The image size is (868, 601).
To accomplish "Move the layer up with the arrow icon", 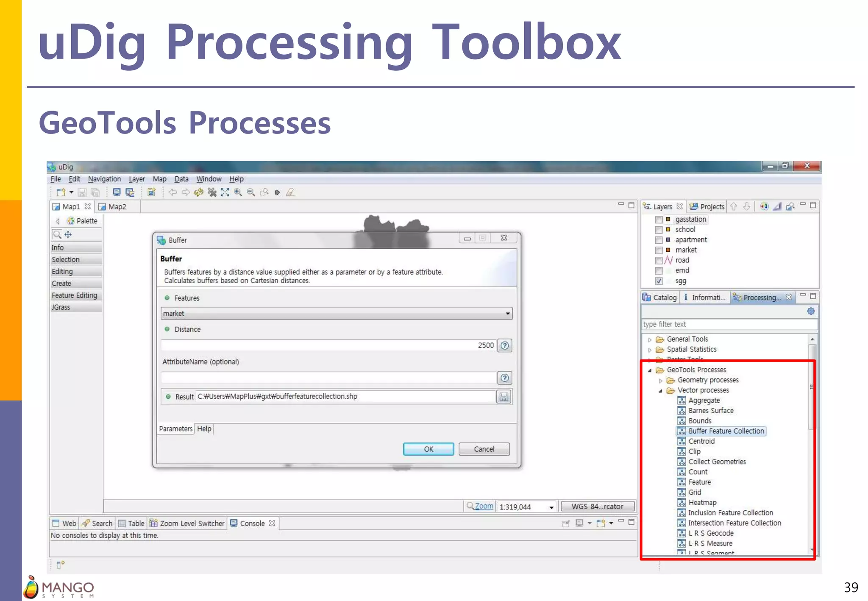I will tap(734, 206).
